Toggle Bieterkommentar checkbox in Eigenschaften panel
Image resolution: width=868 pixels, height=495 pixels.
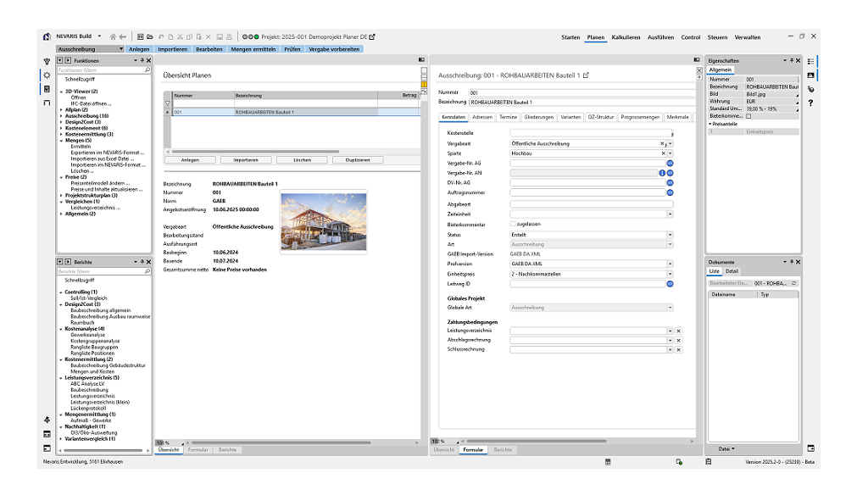tap(748, 116)
